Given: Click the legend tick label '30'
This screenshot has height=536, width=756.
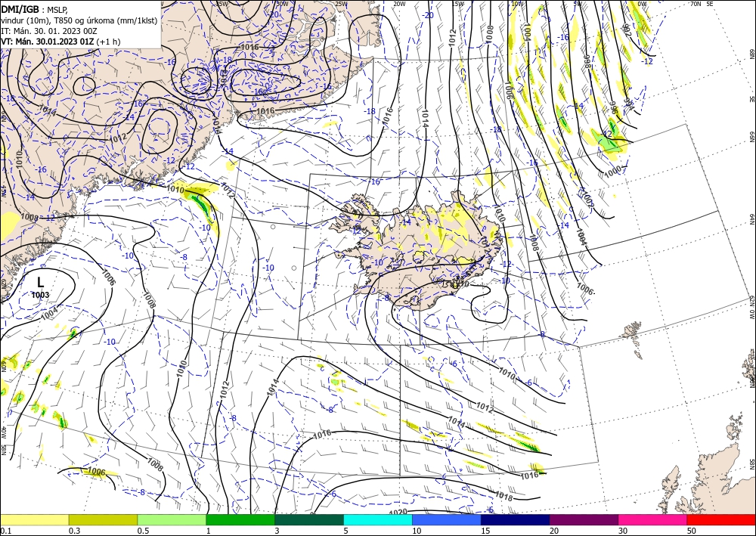Looking at the screenshot, I should coord(622,531).
